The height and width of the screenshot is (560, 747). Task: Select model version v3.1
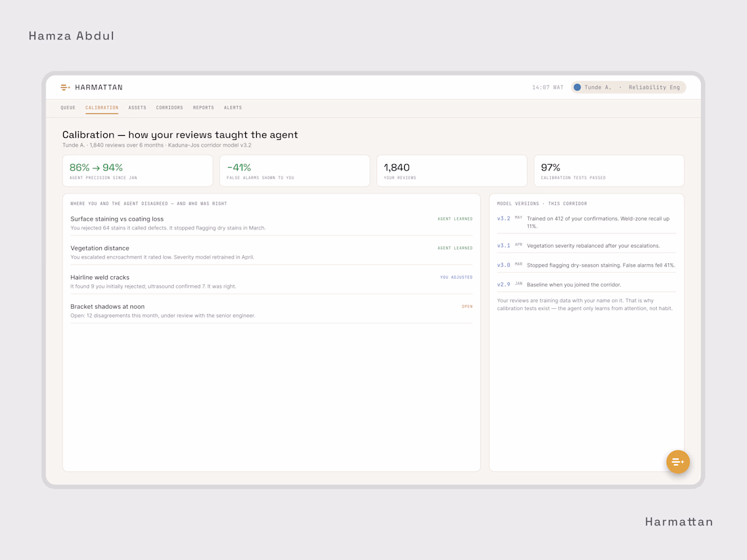[x=504, y=246]
